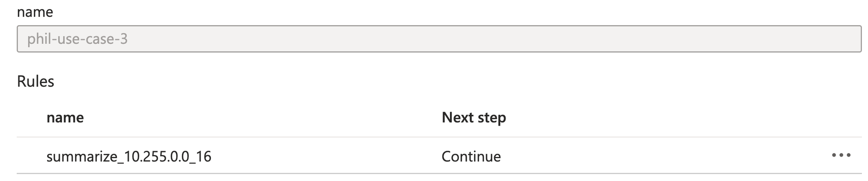Select the summarize_10.255.0.0_16 rule name
The height and width of the screenshot is (181, 868).
(x=129, y=156)
